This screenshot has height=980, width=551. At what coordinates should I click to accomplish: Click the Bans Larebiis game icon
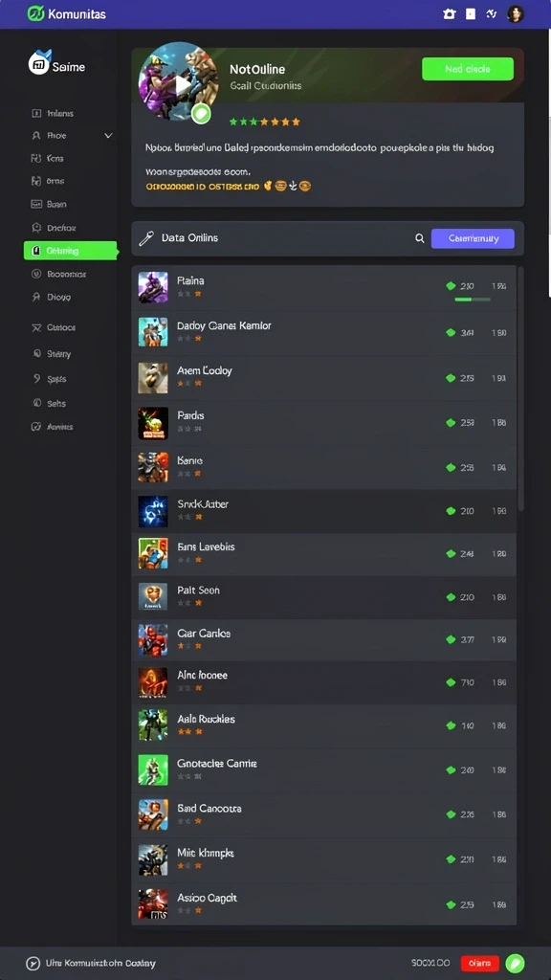[x=153, y=553]
